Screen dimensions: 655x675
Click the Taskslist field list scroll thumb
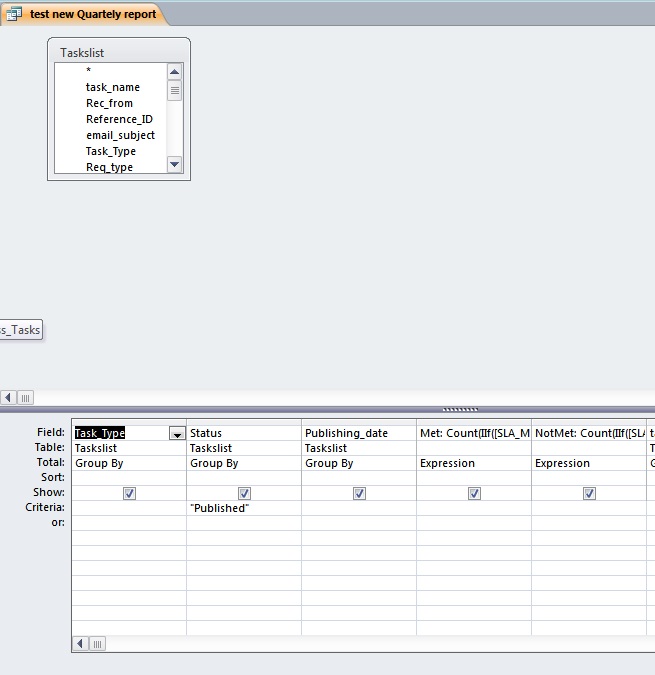(174, 90)
